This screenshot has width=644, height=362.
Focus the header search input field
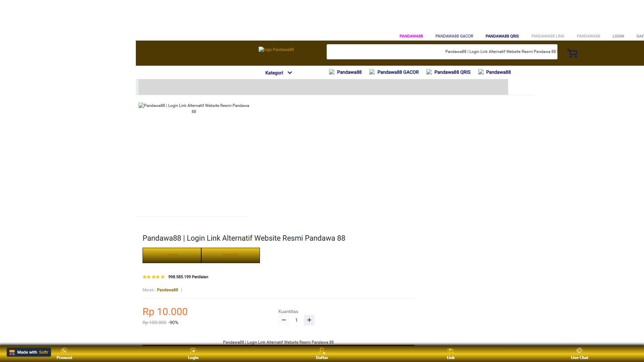[442, 52]
